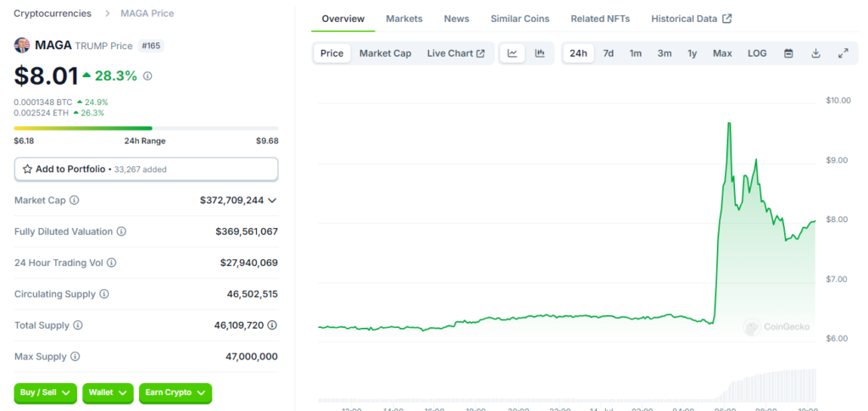Select the line chart view icon
Image resolution: width=868 pixels, height=411 pixels.
pos(513,53)
